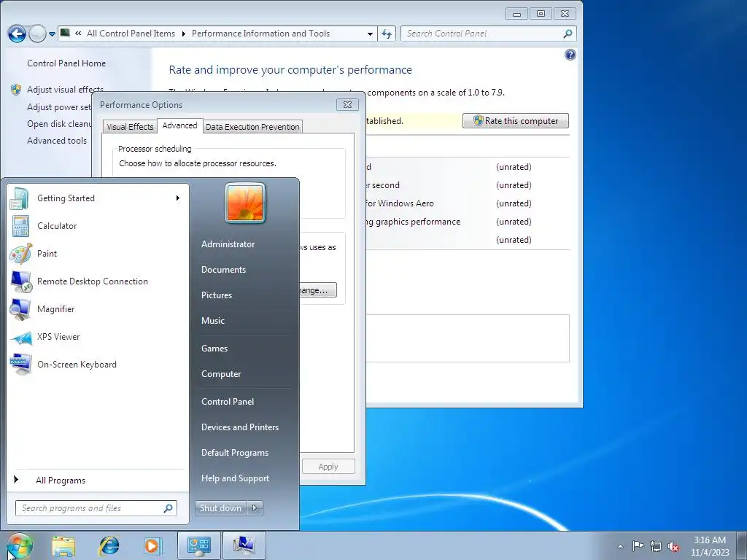Click All Control Panel Items breadcrumb
This screenshot has width=747, height=560.
pos(131,34)
